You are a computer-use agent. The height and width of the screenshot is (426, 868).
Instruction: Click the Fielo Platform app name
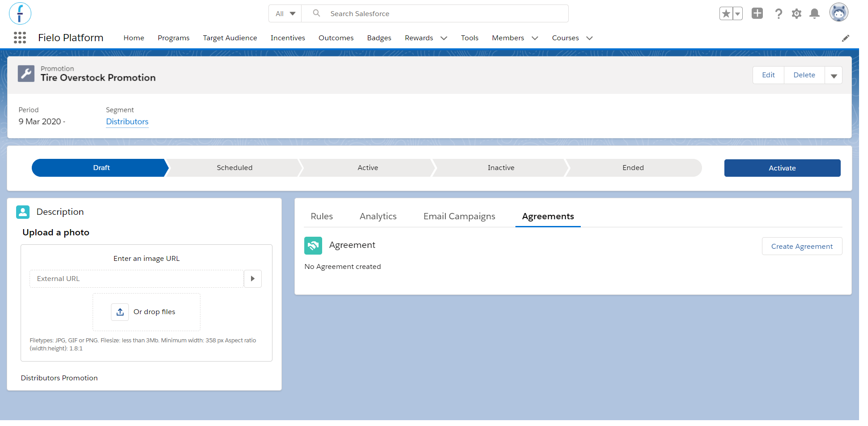coord(71,38)
